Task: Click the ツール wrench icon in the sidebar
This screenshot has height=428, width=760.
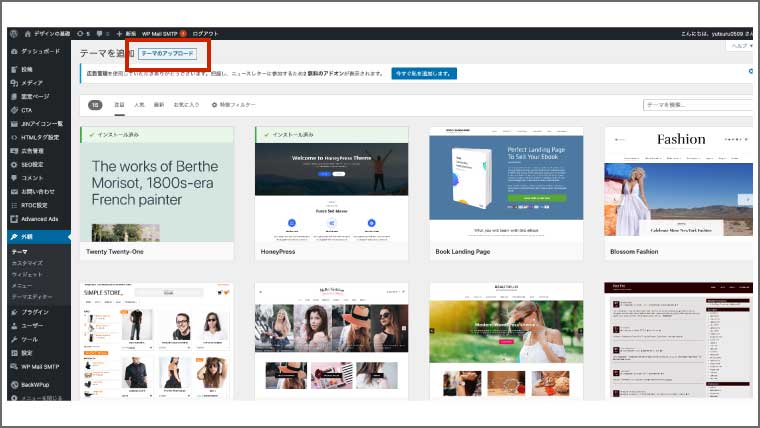Action: pos(14,339)
